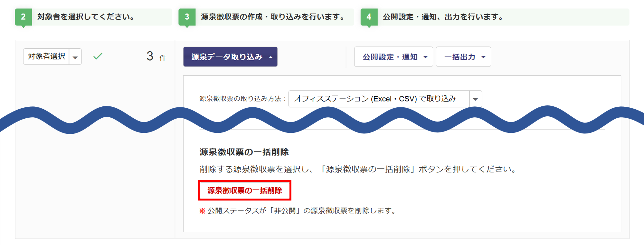This screenshot has height=245, width=644.
Task: Open the 一括出力 dropdown
Action: [x=463, y=57]
